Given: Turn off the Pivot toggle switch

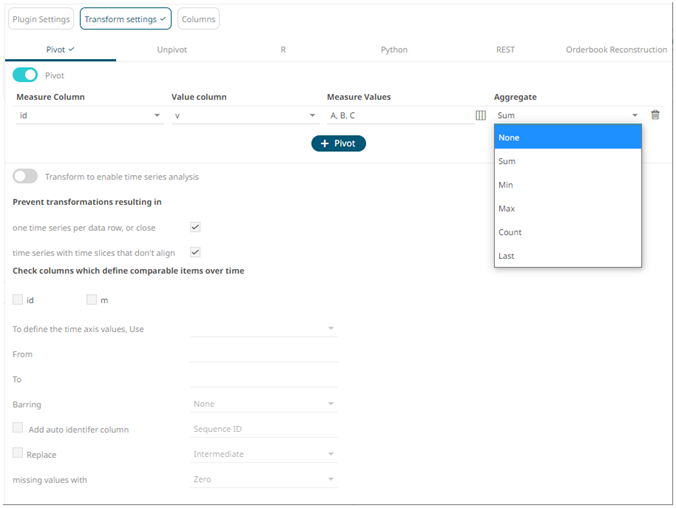Looking at the screenshot, I should click(x=25, y=75).
